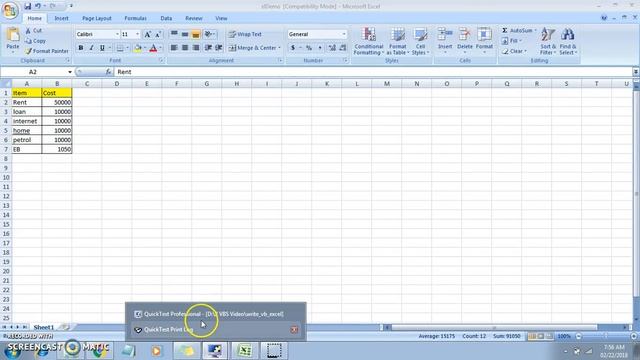
Task: Open Alignment dialog launcher
Action: click(280, 60)
